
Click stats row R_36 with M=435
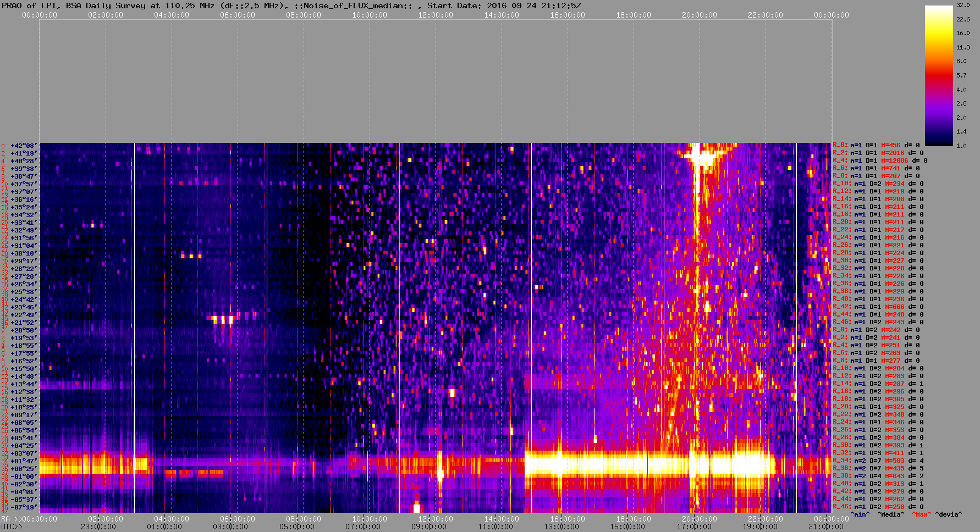[x=878, y=469]
